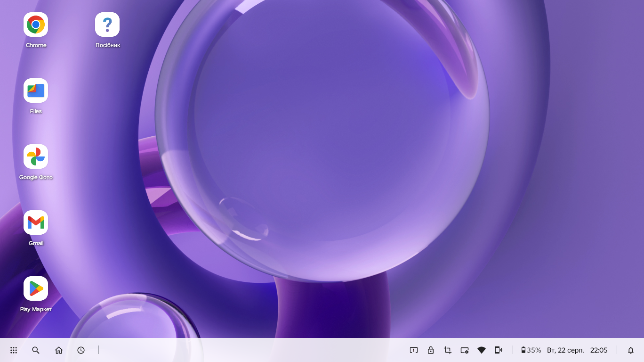
Task: Open the notifications bell icon
Action: tap(631, 350)
